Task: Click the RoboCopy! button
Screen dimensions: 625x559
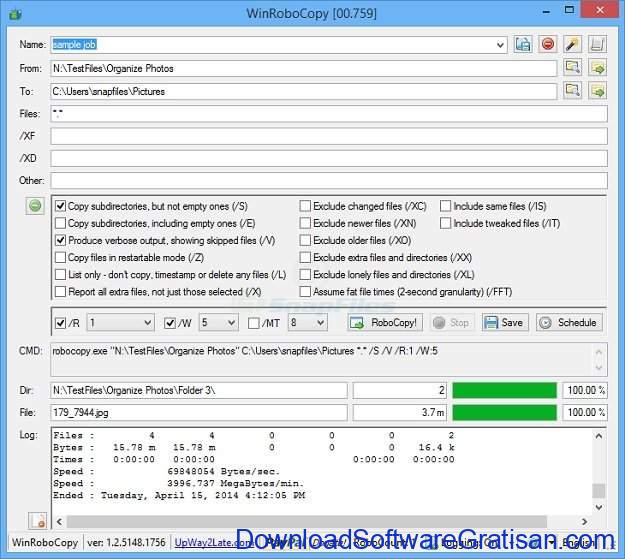Action: pos(385,322)
